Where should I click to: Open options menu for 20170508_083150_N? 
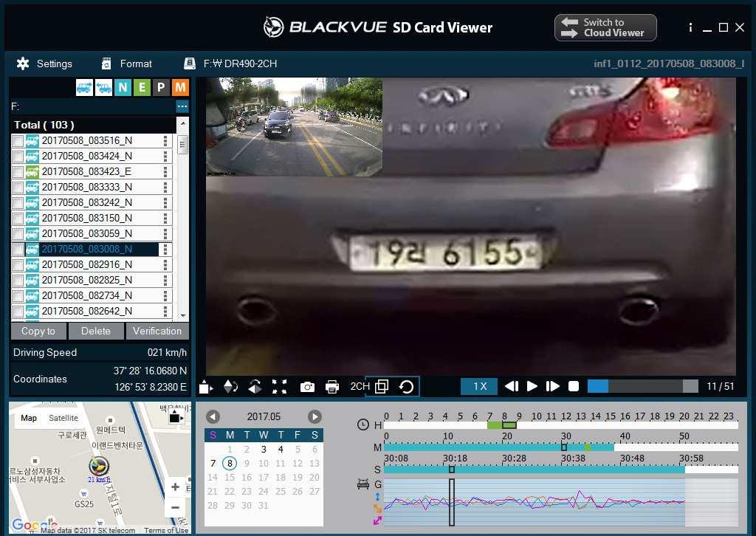(165, 218)
